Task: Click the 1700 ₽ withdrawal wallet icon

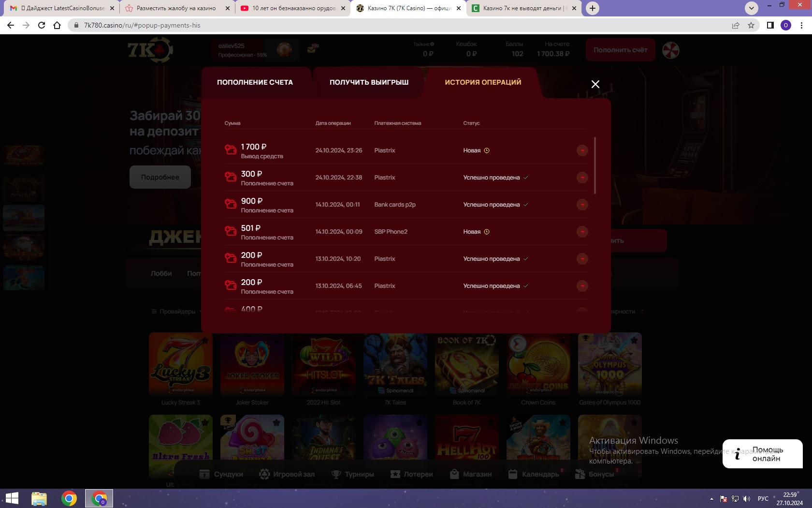Action: click(231, 150)
